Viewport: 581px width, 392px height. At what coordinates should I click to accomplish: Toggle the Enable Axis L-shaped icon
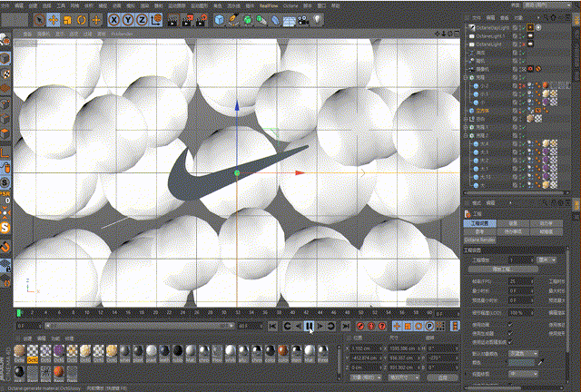(x=5, y=152)
